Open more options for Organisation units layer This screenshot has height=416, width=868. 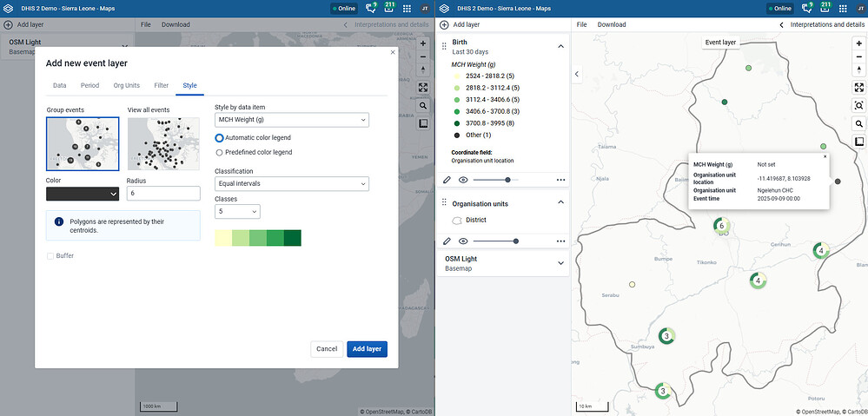(x=560, y=241)
